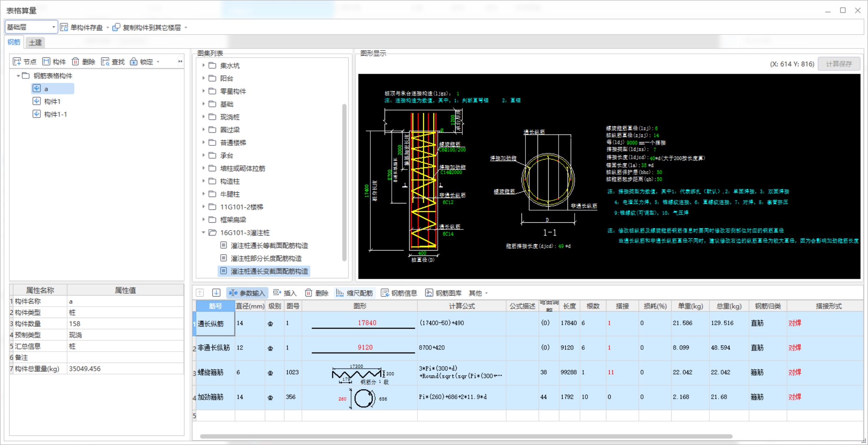Collapse 钢筋表格构件 tree root
Image resolution: width=868 pixels, height=445 pixels.
coord(18,76)
